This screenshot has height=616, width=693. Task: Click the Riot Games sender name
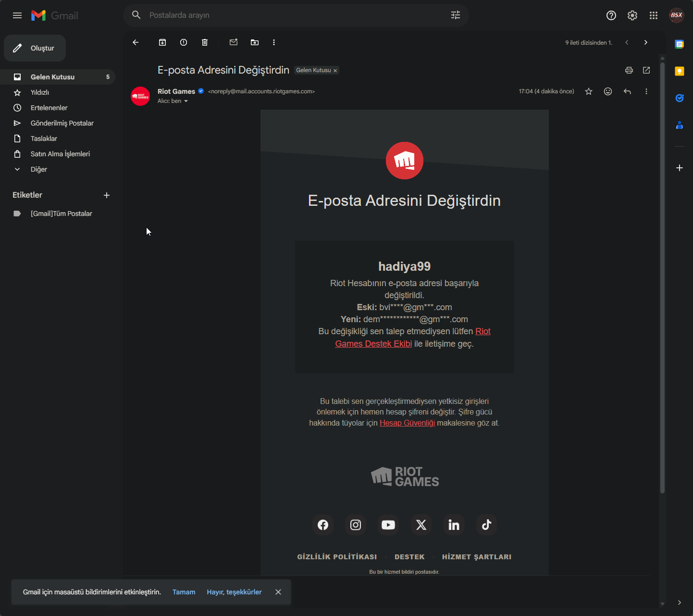point(176,91)
